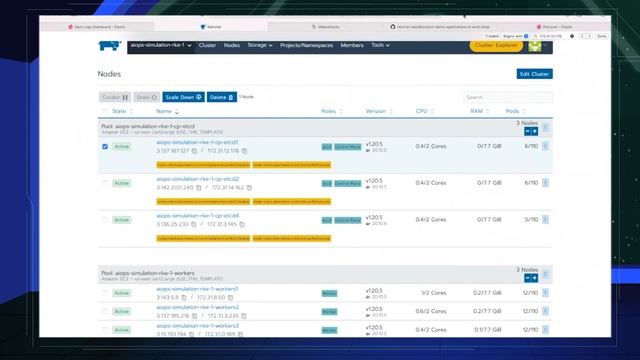
Task: Click the Cordon button
Action: coord(115,97)
